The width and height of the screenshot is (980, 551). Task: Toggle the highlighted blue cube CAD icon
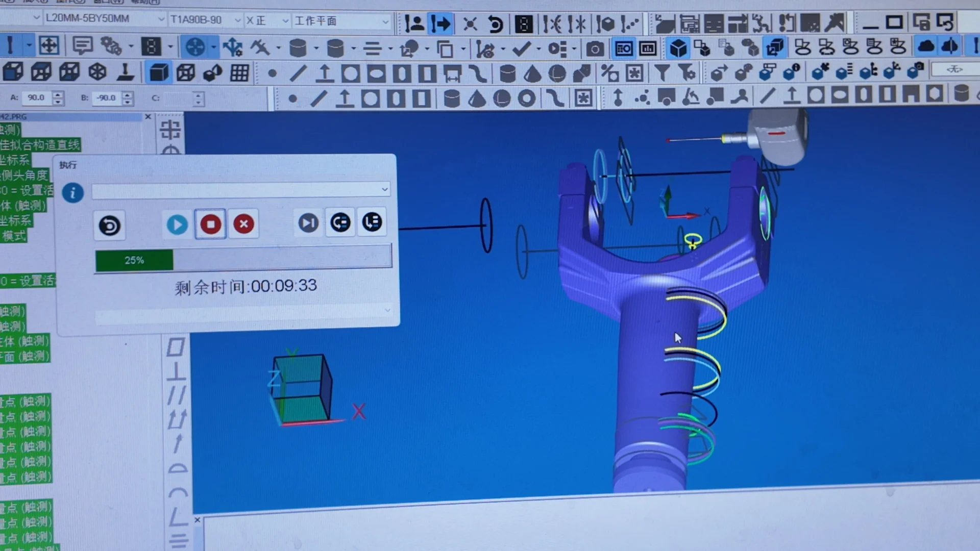678,48
